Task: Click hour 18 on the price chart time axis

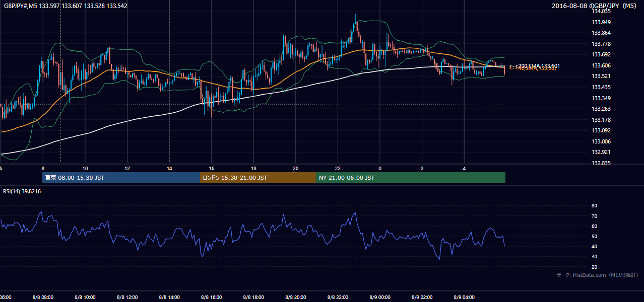Action: pos(254,168)
